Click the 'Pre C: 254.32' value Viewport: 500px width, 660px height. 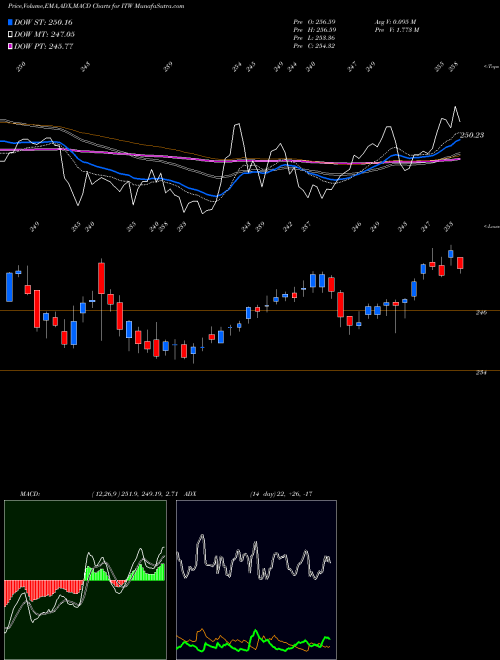click(x=314, y=46)
